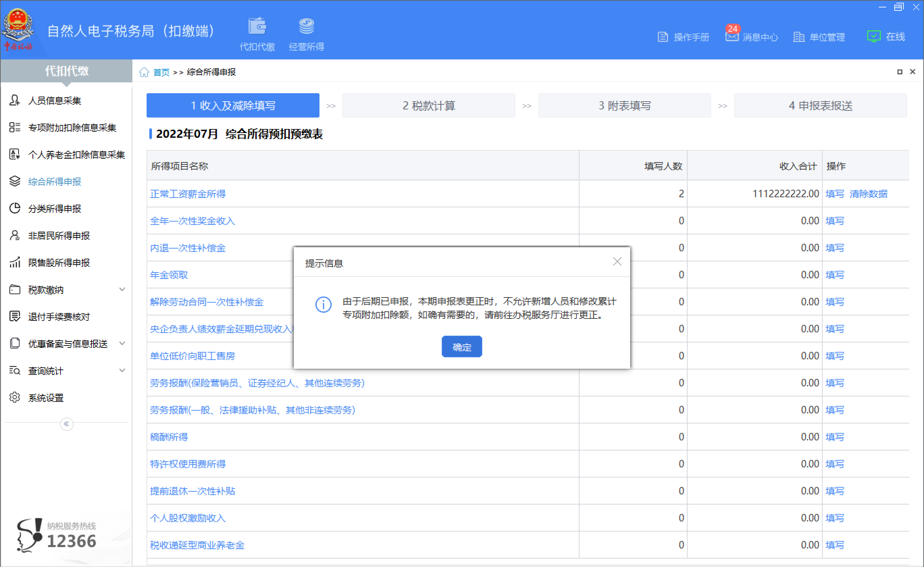924x567 pixels.
Task: Open the 操作手册 manual icon
Action: [663, 37]
